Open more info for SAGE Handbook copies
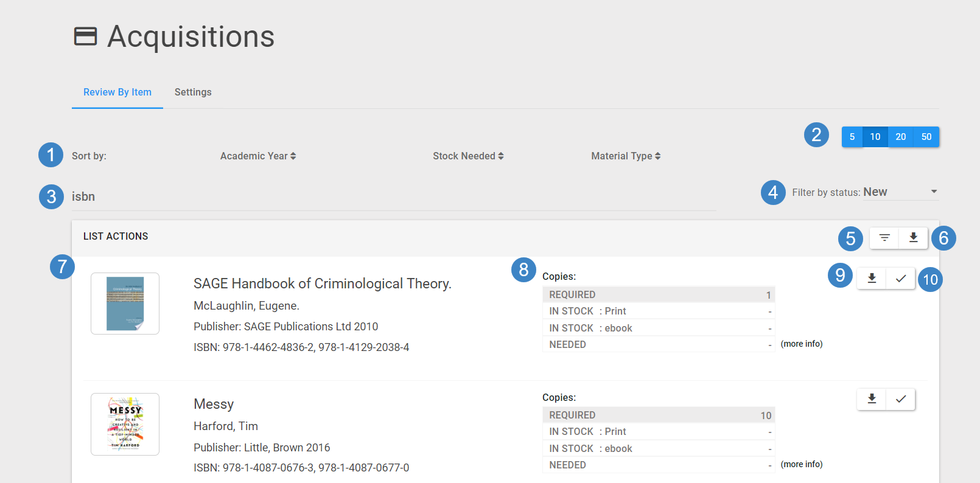The height and width of the screenshot is (483, 980). point(802,344)
